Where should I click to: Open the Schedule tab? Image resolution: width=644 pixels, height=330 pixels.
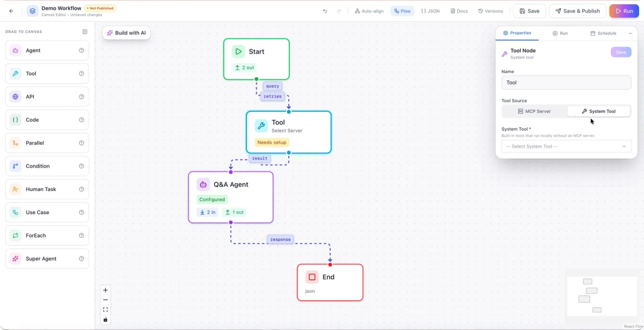(603, 33)
